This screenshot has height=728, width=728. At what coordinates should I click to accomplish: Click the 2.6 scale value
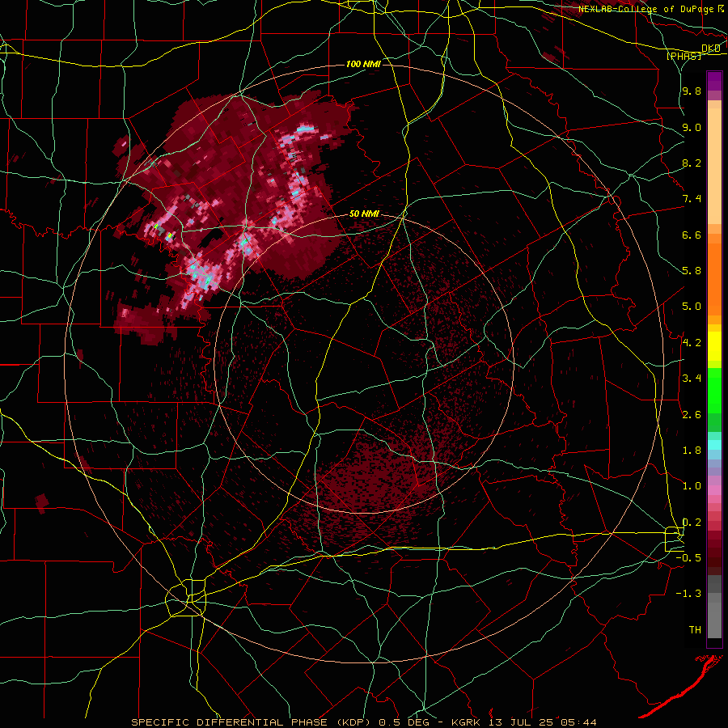click(x=692, y=415)
